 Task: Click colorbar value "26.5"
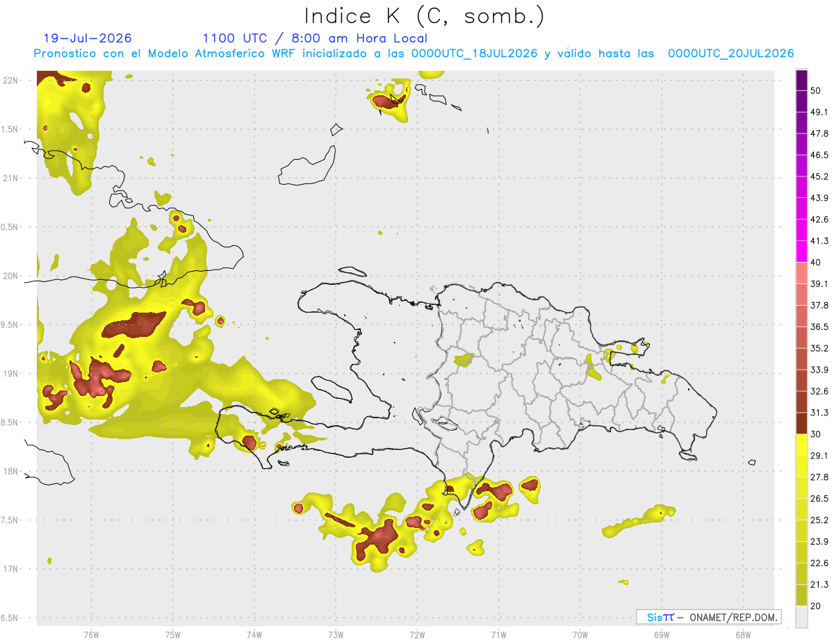[x=820, y=499]
